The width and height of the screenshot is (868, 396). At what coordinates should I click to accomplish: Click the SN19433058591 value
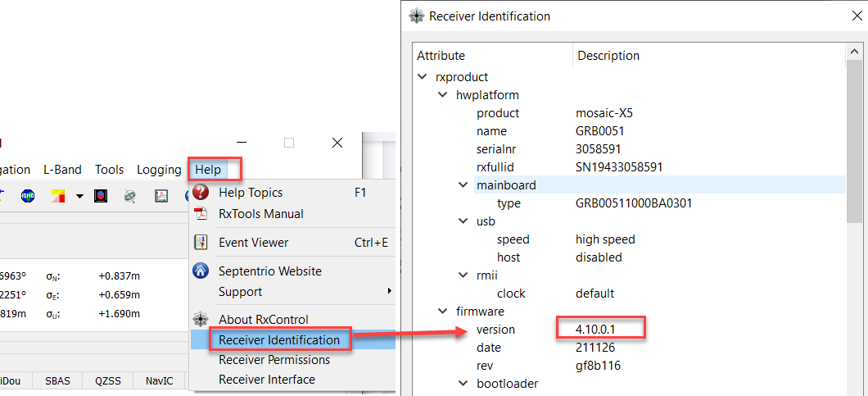click(619, 167)
